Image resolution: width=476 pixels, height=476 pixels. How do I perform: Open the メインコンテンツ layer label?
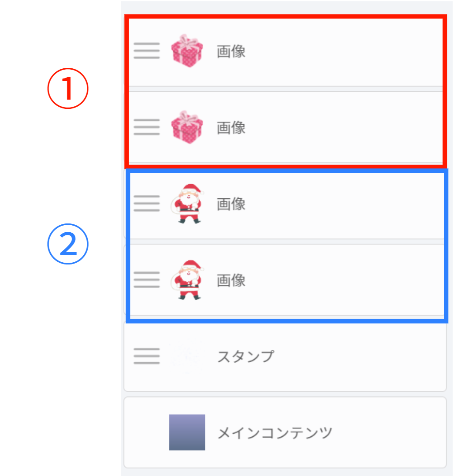275,433
